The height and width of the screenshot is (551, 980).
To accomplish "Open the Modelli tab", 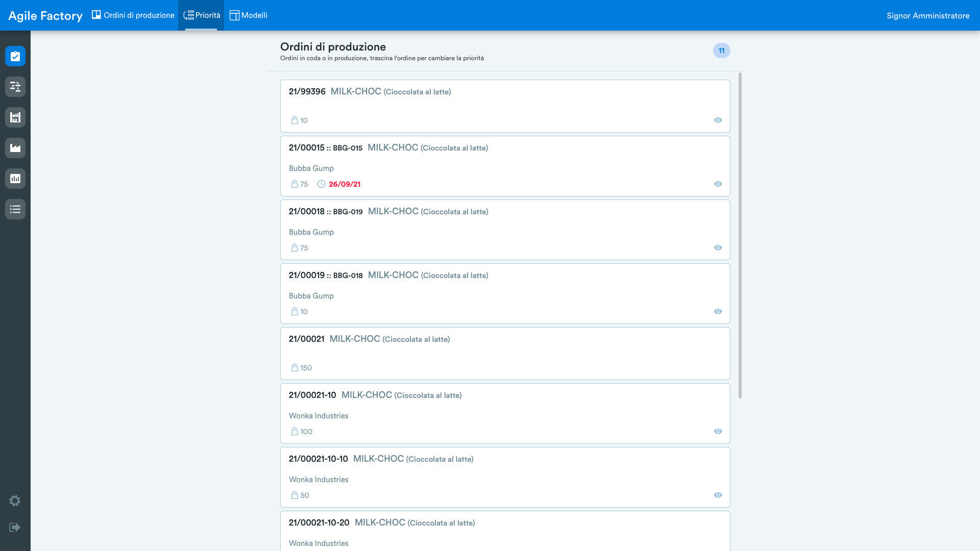I will 249,15.
